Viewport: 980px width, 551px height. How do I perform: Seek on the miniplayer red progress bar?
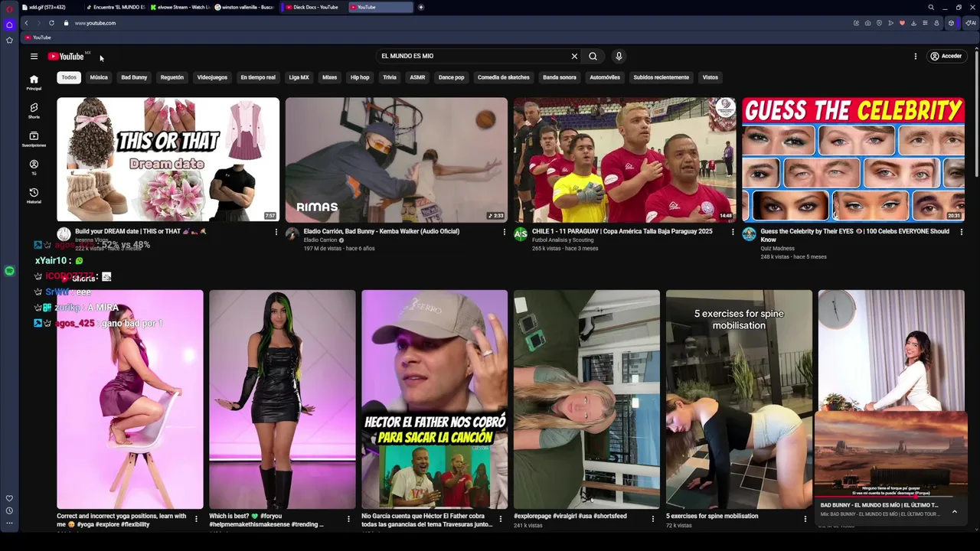pyautogui.click(x=891, y=497)
